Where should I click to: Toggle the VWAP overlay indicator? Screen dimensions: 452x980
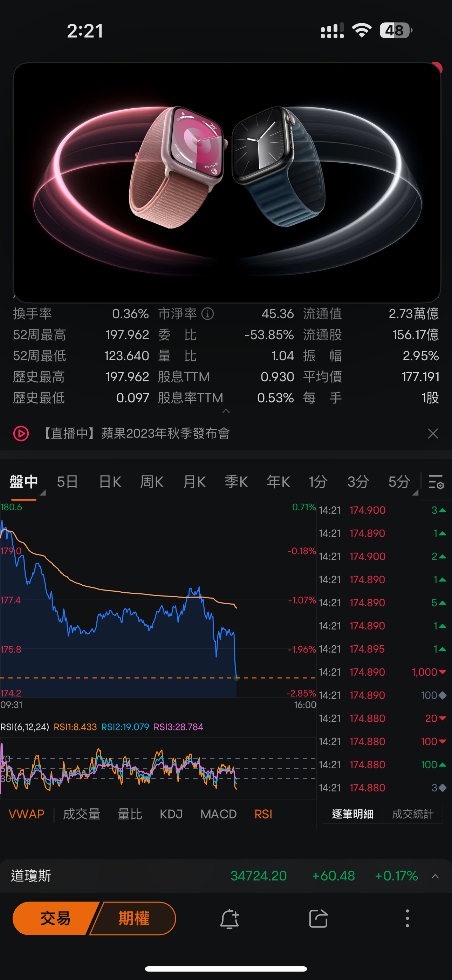coord(27,814)
